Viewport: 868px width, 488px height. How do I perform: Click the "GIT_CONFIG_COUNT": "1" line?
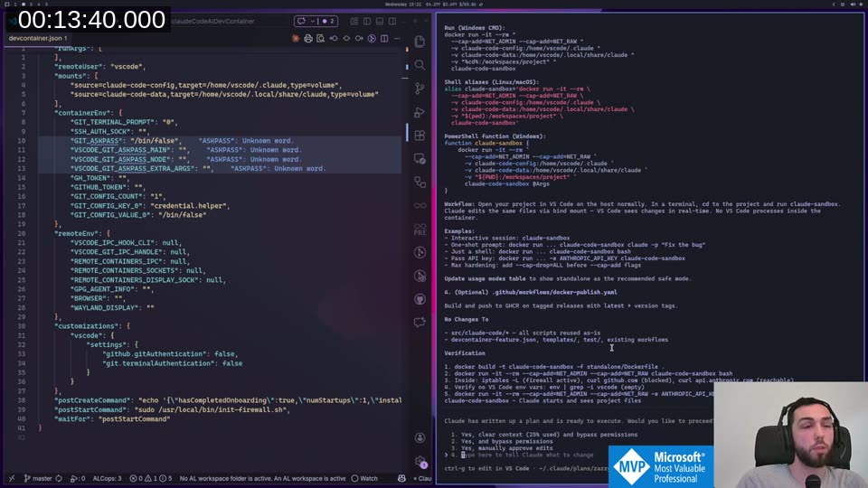[118, 196]
